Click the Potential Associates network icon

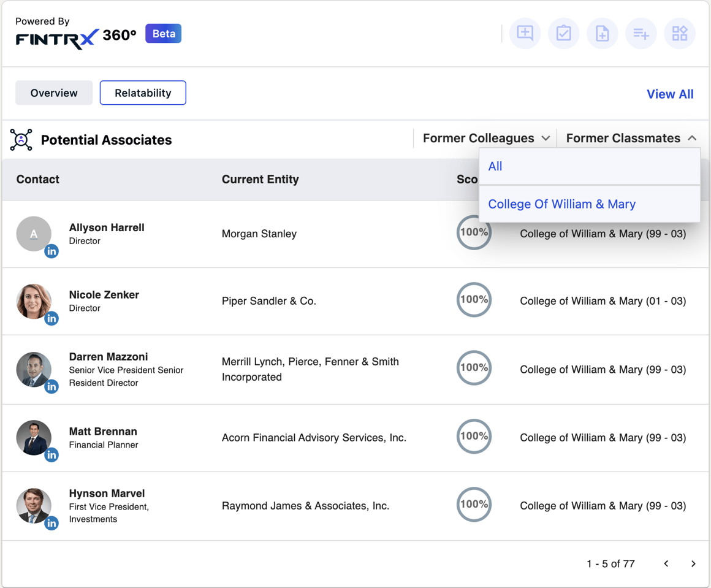click(x=21, y=140)
